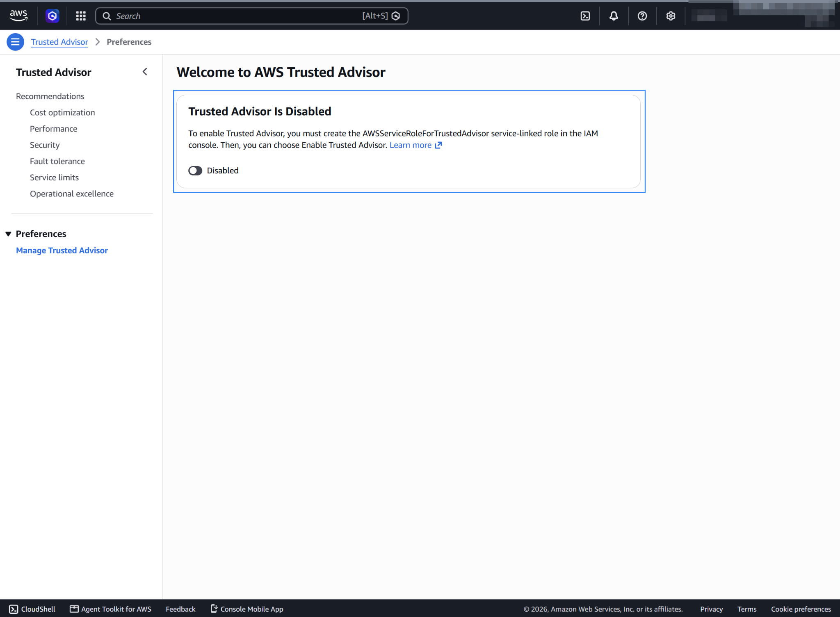Open the Terms footer link
The height and width of the screenshot is (617, 840).
click(747, 609)
